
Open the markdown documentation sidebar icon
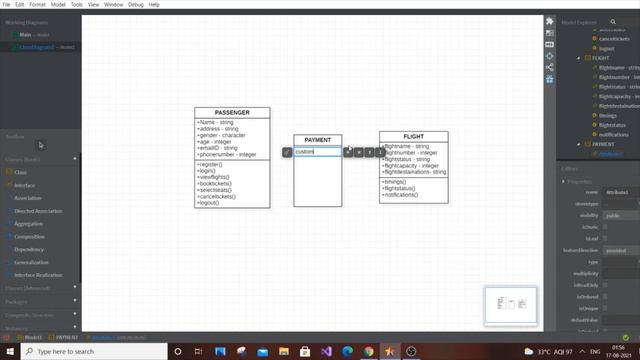(550, 44)
